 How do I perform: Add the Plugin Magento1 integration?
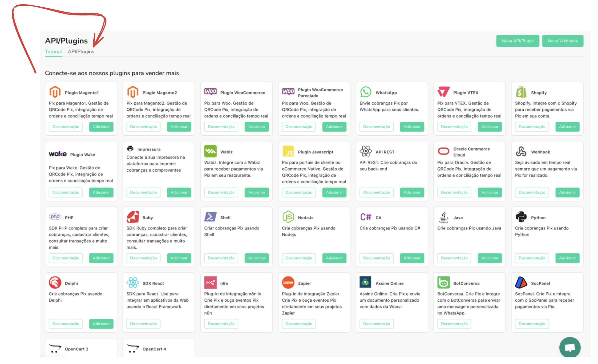pos(101,127)
